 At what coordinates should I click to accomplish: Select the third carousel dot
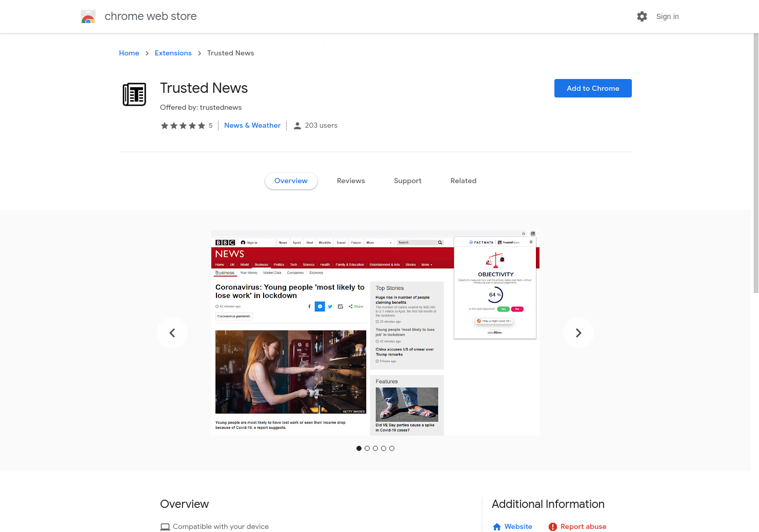click(x=375, y=448)
